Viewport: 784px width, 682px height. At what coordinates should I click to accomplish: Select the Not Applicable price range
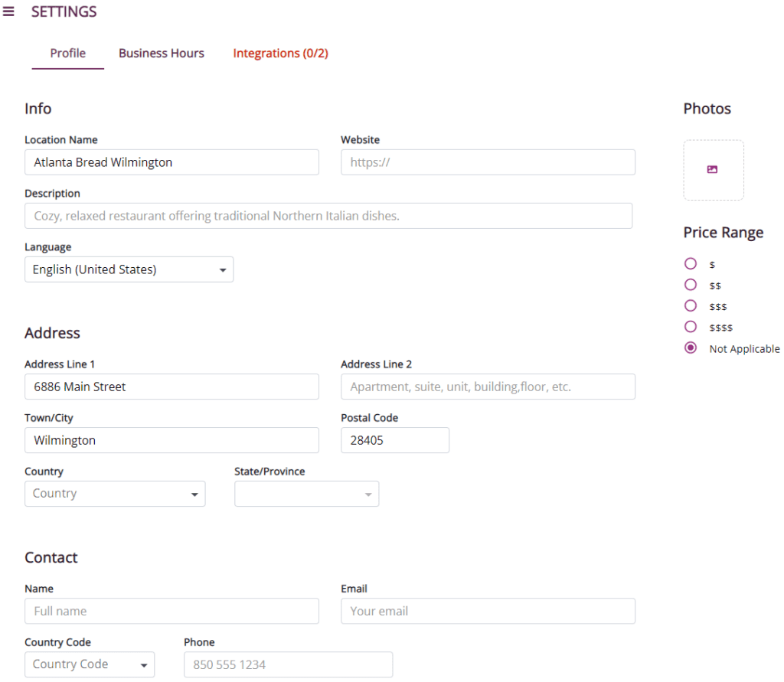coord(691,348)
